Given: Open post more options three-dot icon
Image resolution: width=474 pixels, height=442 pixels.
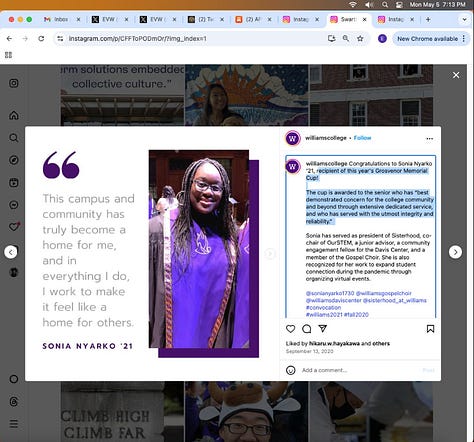Looking at the screenshot, I should click(430, 138).
